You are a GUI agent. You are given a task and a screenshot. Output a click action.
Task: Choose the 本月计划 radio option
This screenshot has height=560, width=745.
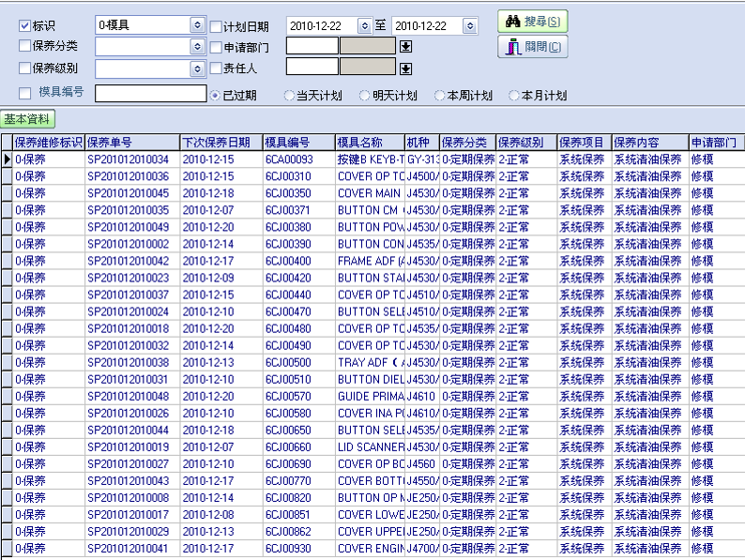[514, 96]
